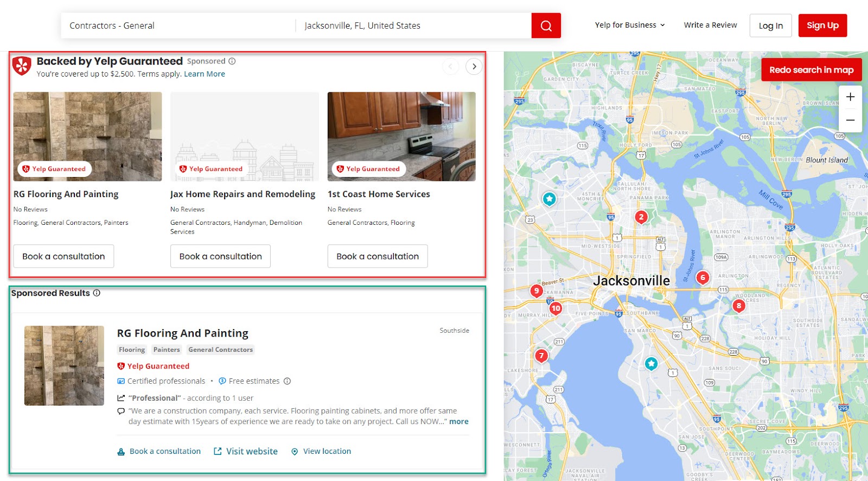This screenshot has height=481, width=868.
Task: Click the red search magnifier button
Action: pyautogui.click(x=546, y=26)
